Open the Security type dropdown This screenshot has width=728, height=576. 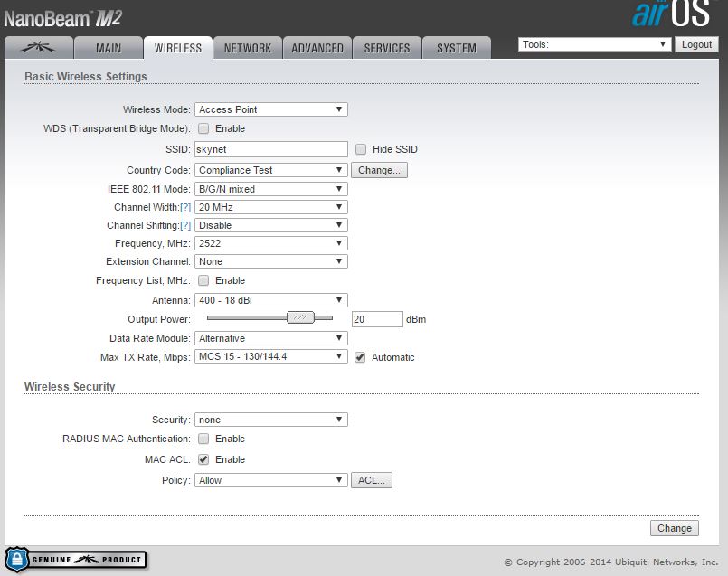[270, 420]
